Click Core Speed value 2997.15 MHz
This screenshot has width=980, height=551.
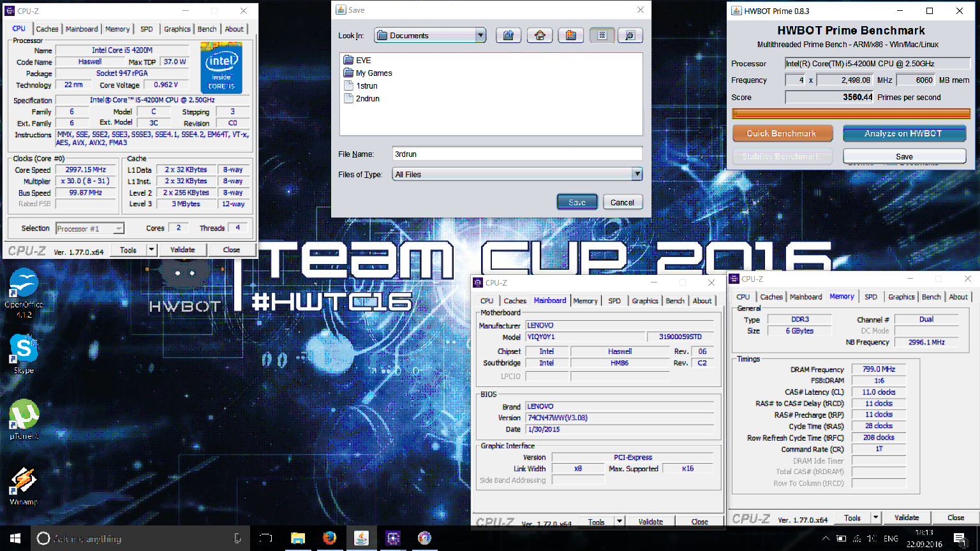pos(86,170)
